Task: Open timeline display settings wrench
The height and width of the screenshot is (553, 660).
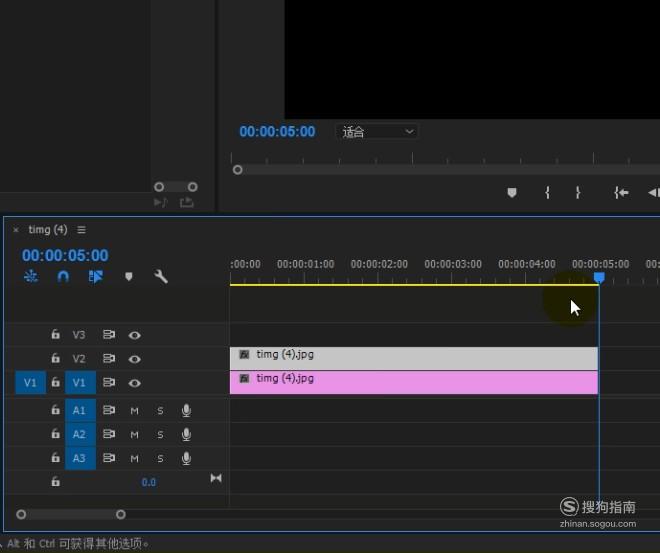Action: pos(161,276)
